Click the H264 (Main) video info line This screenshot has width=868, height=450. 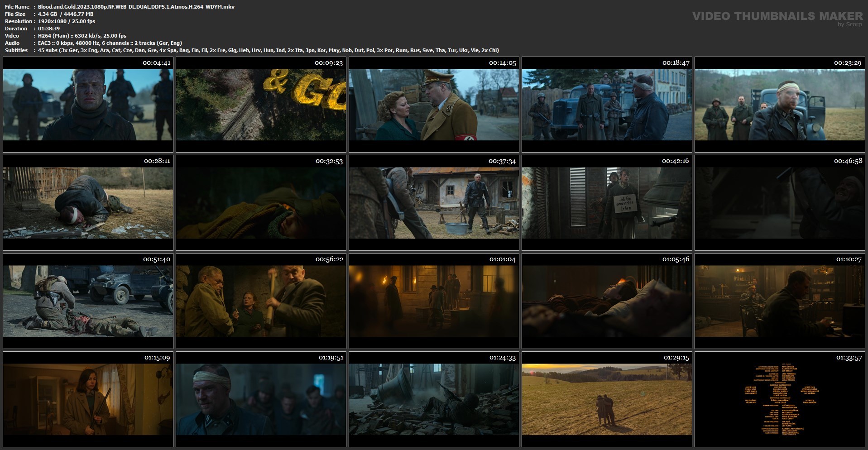(82, 36)
